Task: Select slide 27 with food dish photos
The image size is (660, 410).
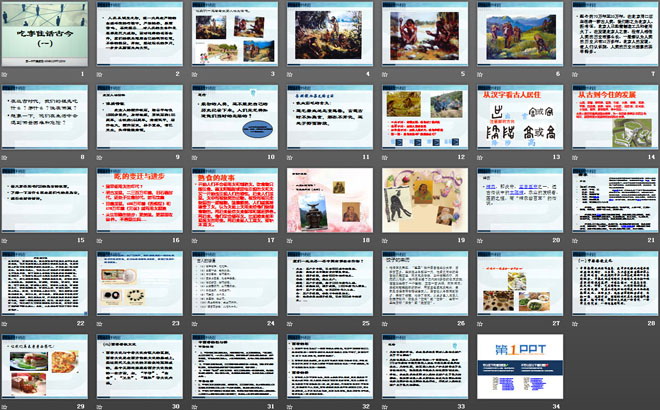Action: (x=520, y=283)
